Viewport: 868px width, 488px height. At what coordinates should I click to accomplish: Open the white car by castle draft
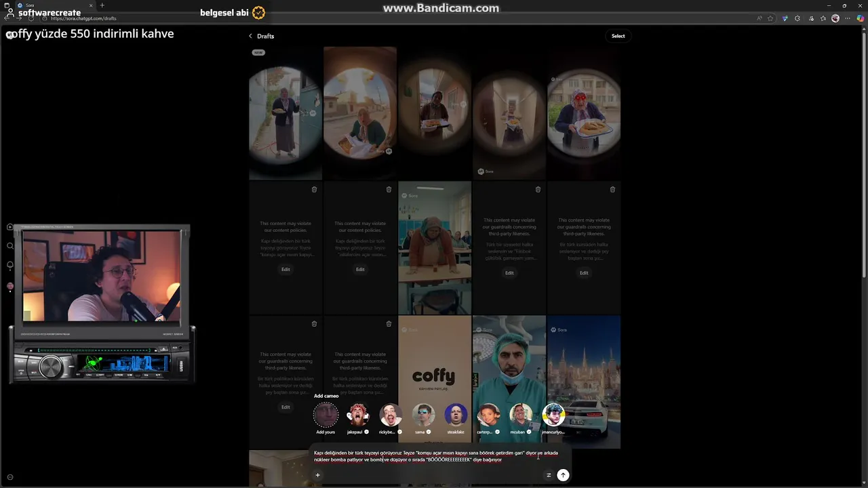[x=584, y=382]
